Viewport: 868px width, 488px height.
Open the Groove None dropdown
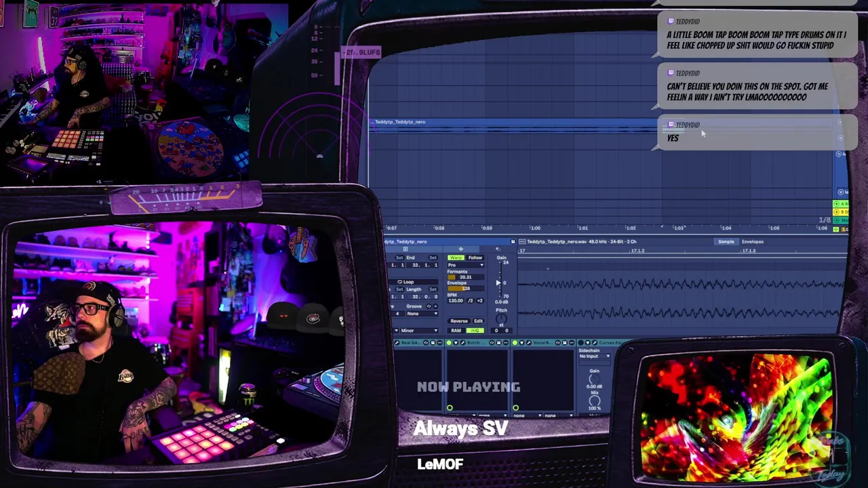[422, 314]
